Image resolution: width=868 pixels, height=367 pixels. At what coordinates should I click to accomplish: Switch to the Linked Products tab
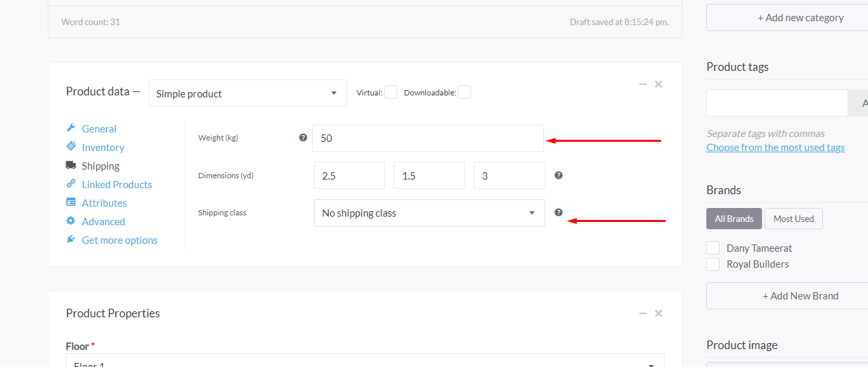(117, 185)
